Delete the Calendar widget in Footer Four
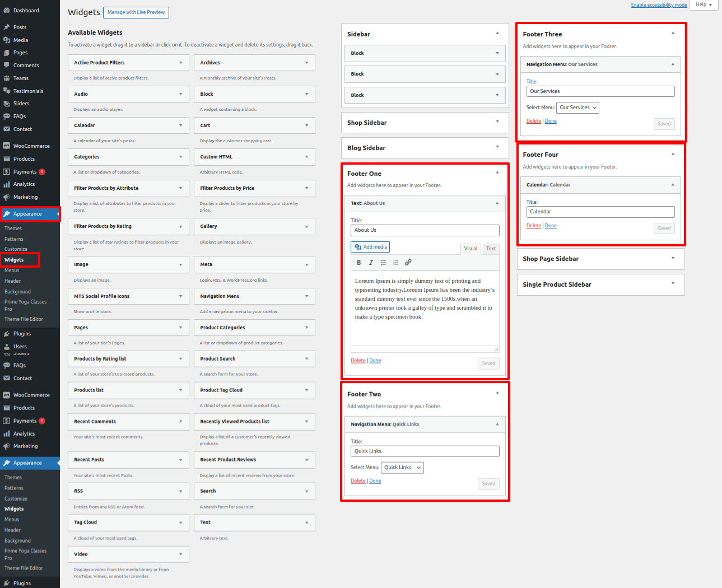Screen dimensions: 722x588 534,226
